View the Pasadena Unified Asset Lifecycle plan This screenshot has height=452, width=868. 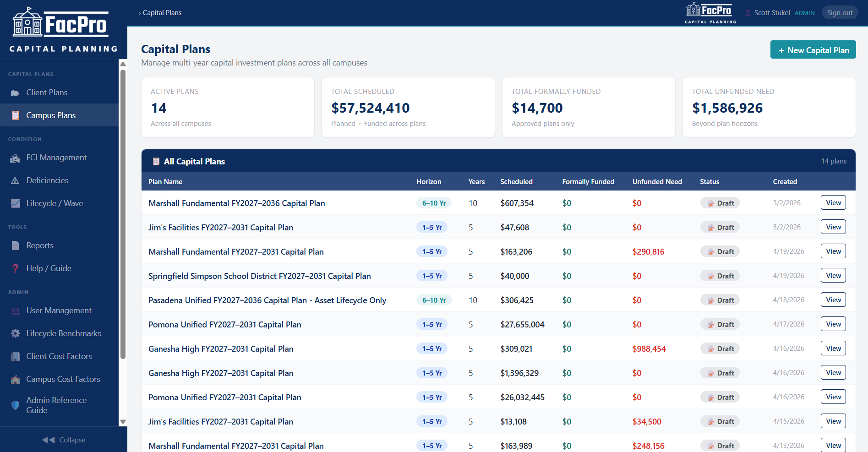833,300
